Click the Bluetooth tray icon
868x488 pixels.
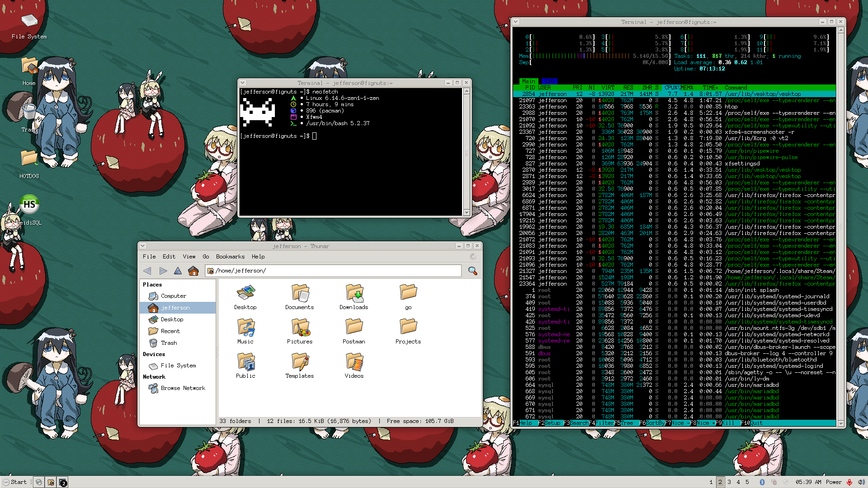(762, 482)
